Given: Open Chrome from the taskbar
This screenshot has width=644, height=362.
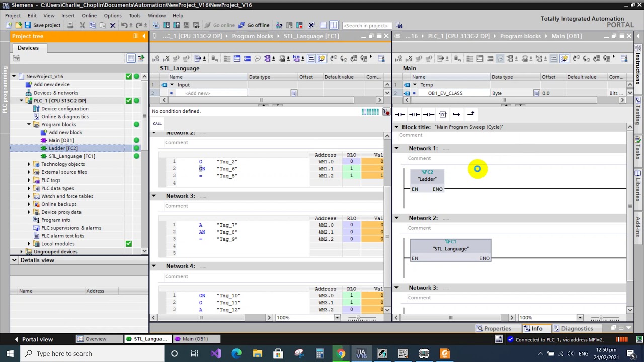Looking at the screenshot, I should [x=341, y=354].
